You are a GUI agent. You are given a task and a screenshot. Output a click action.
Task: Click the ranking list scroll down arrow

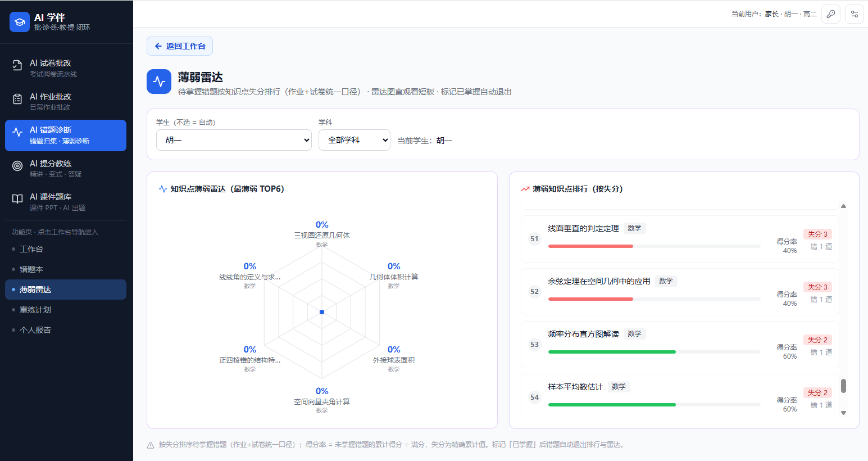click(843, 413)
